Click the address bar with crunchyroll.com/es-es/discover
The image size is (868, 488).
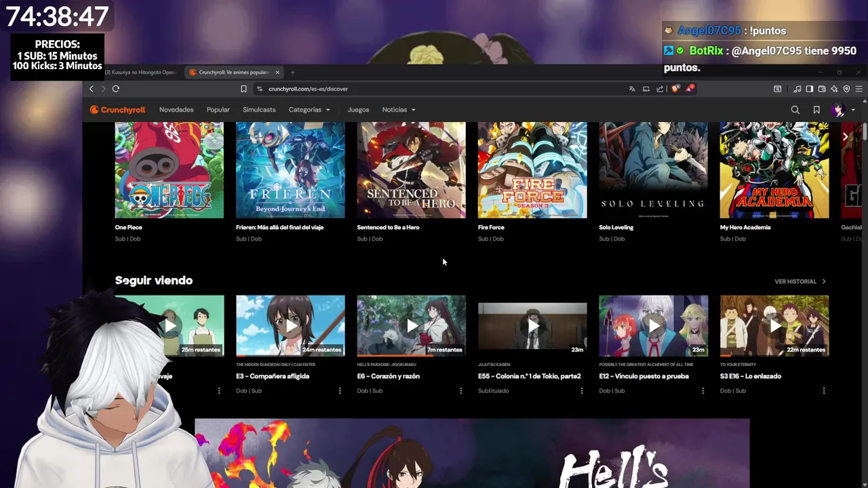click(x=441, y=89)
